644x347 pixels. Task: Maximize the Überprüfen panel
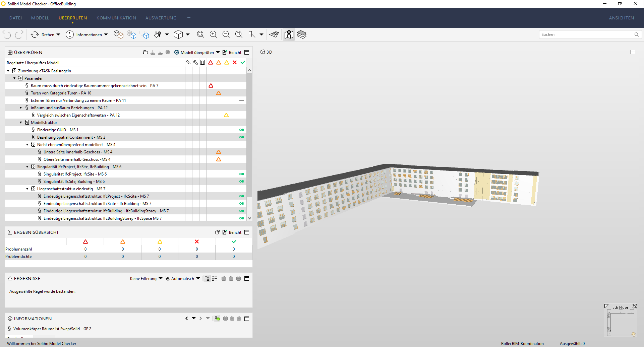pyautogui.click(x=247, y=52)
